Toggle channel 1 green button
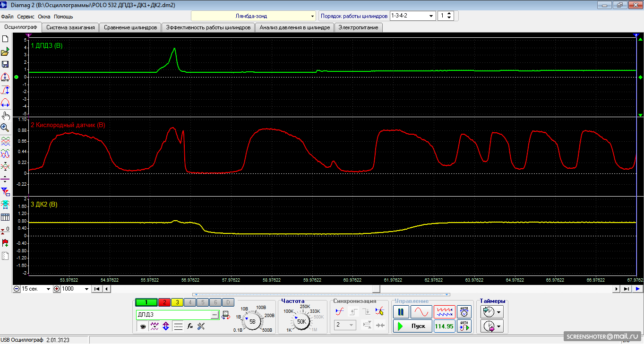Screen dimensions: 644x344 tap(146, 302)
